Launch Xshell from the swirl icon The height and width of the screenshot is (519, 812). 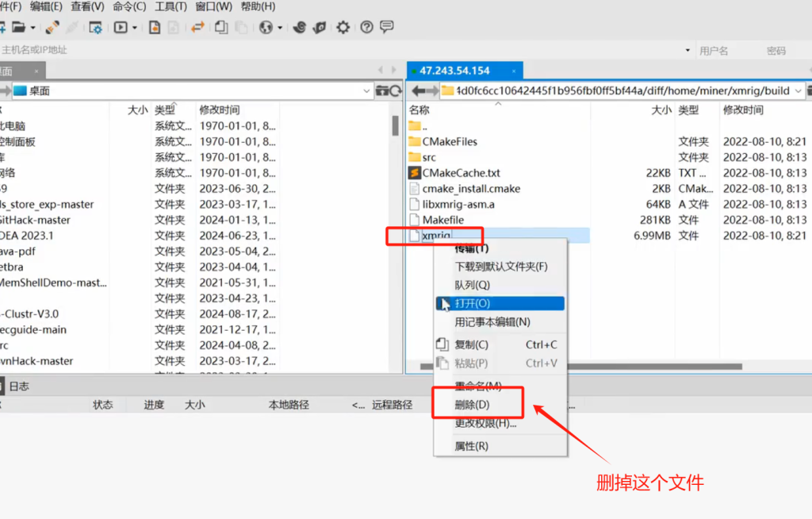[x=299, y=27]
